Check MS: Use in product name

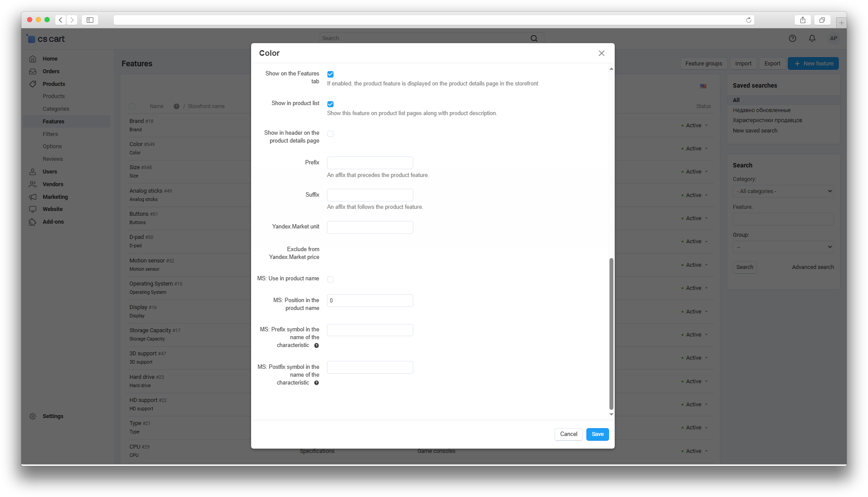tap(330, 279)
